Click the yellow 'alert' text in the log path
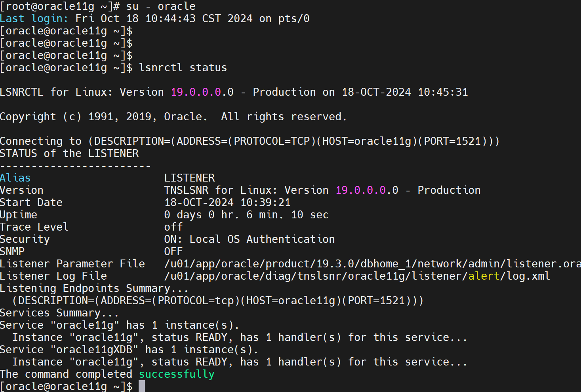The image size is (581, 392). pos(484,276)
